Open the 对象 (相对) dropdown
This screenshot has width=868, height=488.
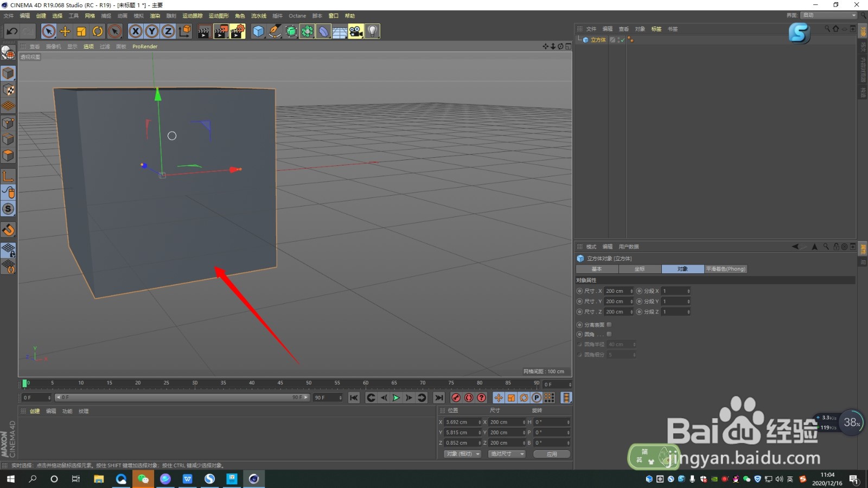click(463, 454)
